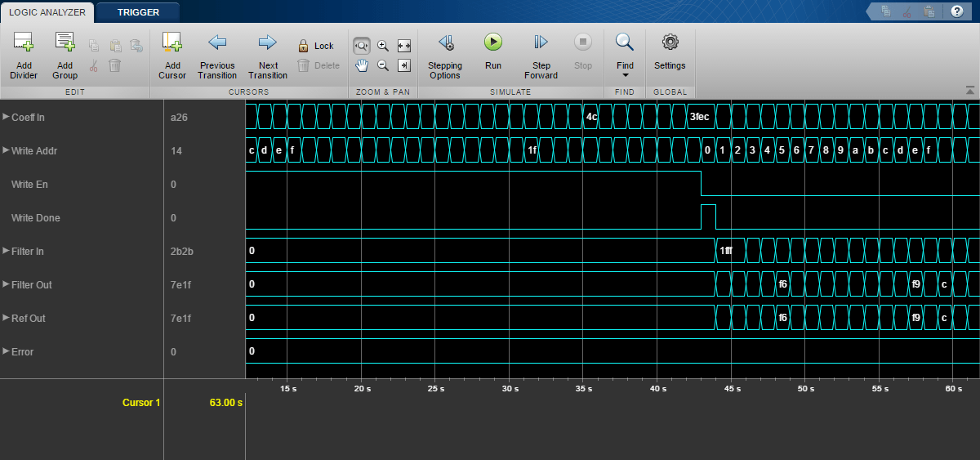Select the LOGIC ANALYZER tab
Image resolution: width=980 pixels, height=460 pixels.
click(x=47, y=12)
